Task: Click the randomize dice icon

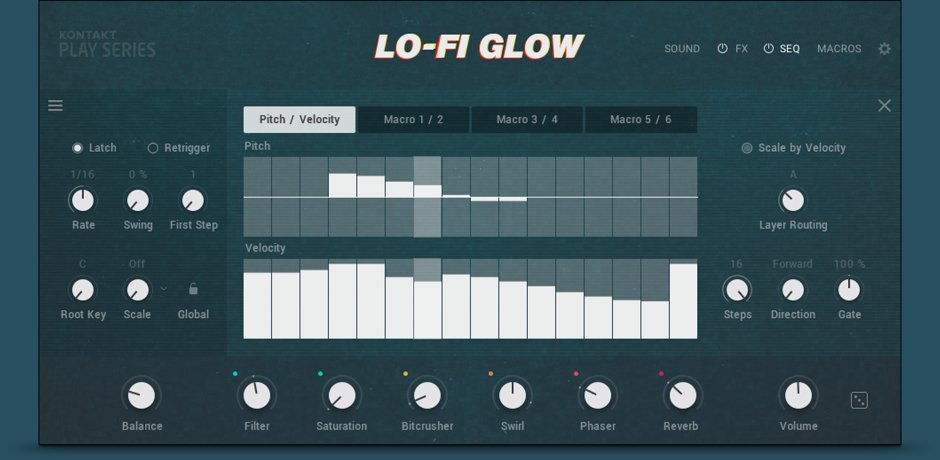Action: 859,400
